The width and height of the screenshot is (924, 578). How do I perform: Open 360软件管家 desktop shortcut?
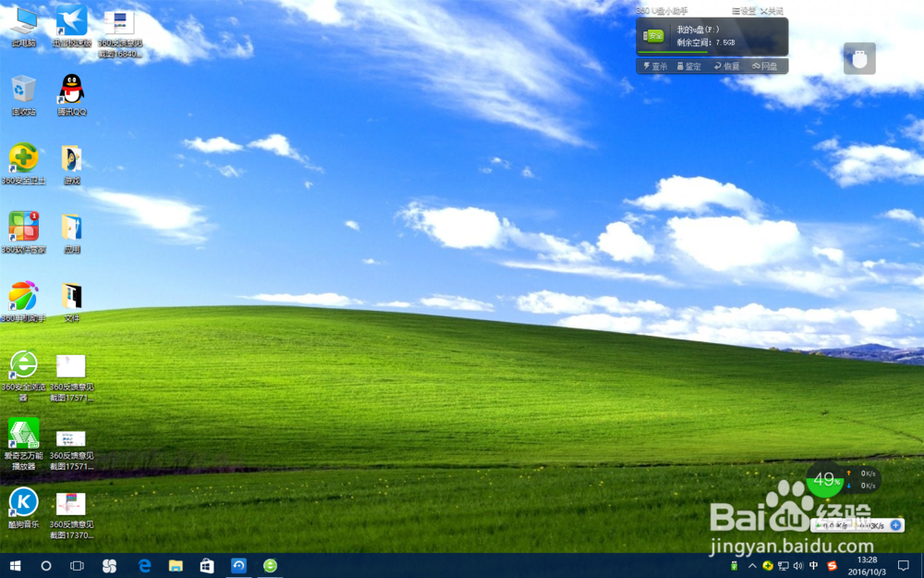[24, 233]
